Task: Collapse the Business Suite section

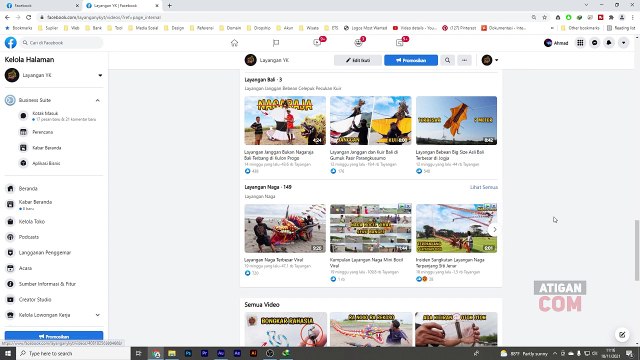Action: tap(98, 100)
